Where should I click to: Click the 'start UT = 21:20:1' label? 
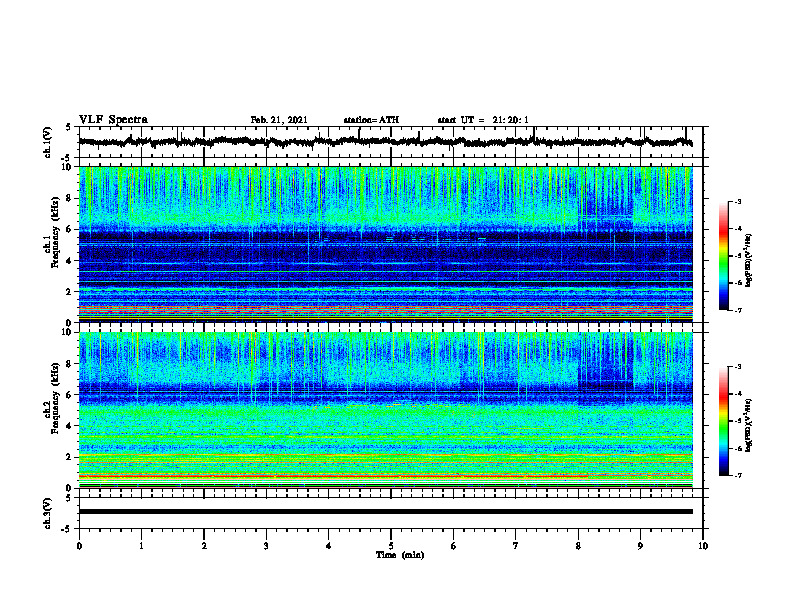pyautogui.click(x=483, y=120)
